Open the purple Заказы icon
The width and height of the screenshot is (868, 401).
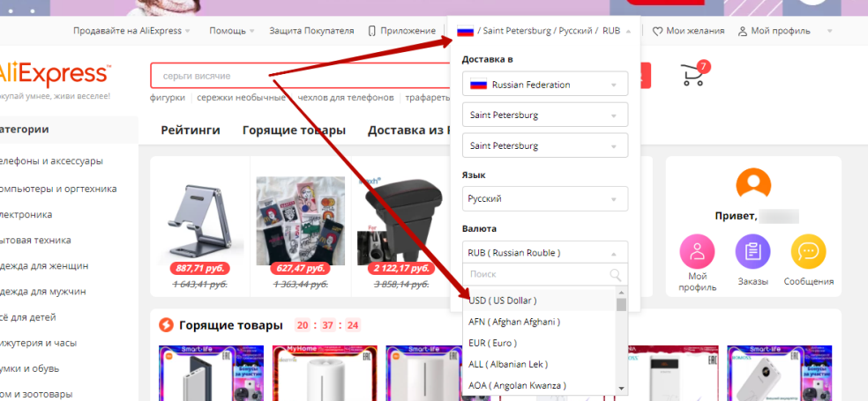click(x=752, y=252)
